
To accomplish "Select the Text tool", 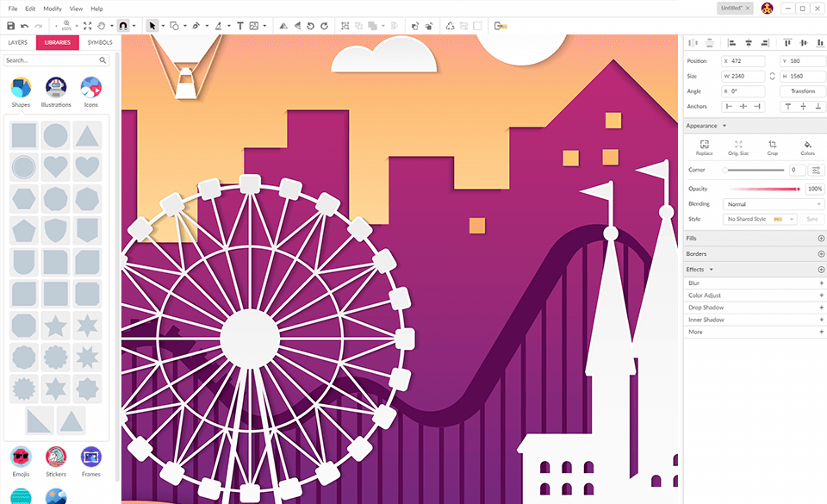I will tap(240, 26).
